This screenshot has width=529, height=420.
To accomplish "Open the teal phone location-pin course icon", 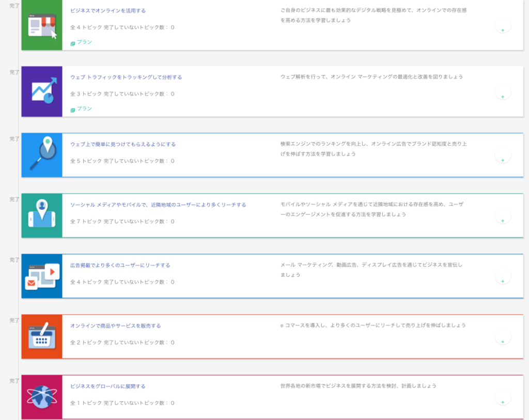I will [42, 215].
